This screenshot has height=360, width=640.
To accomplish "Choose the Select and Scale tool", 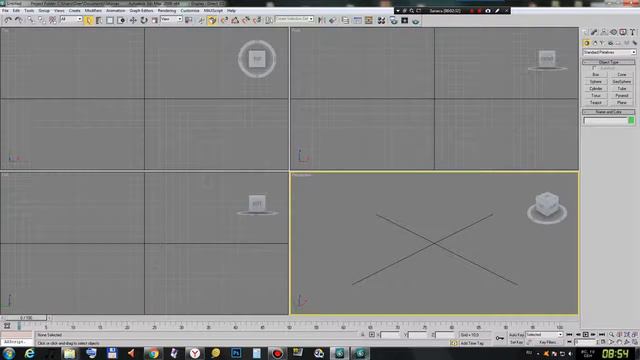I will point(154,20).
